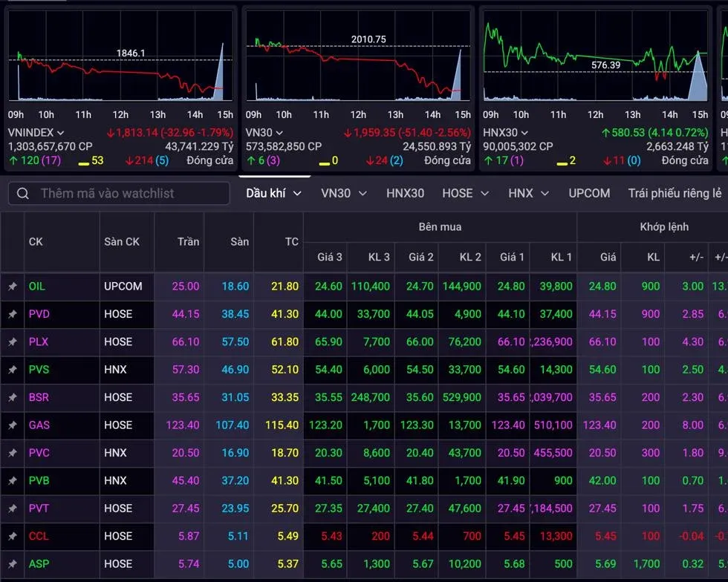Click VN30 value 1,959.35

click(374, 133)
